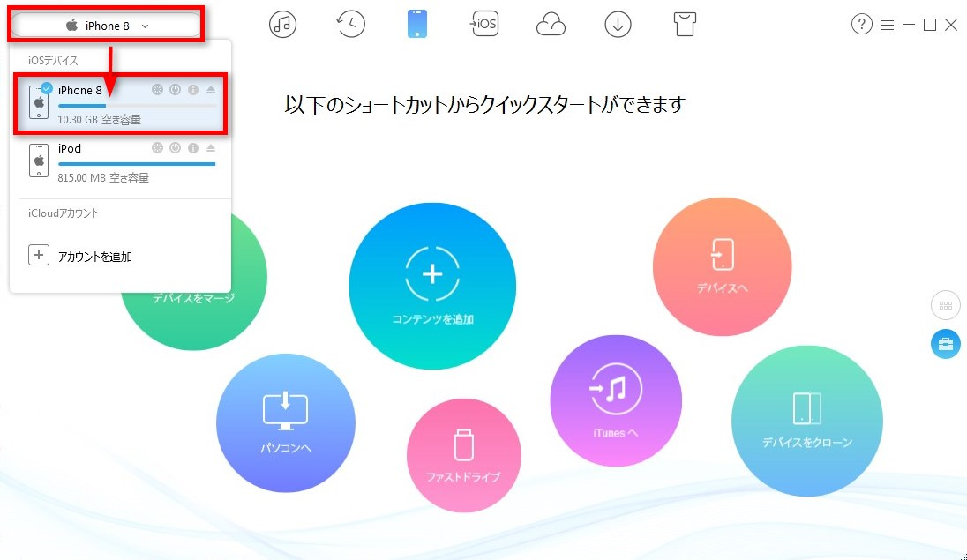Switch to the grid category view icon
The width and height of the screenshot is (967, 560).
pos(946,305)
